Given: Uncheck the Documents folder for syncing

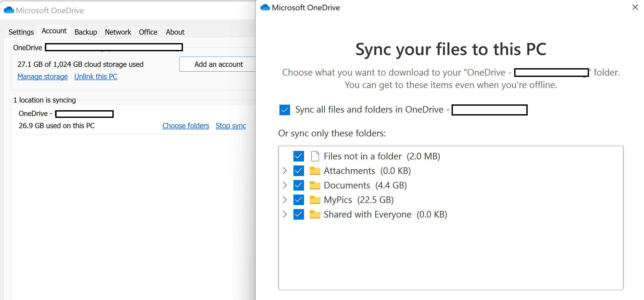Looking at the screenshot, I should point(298,185).
